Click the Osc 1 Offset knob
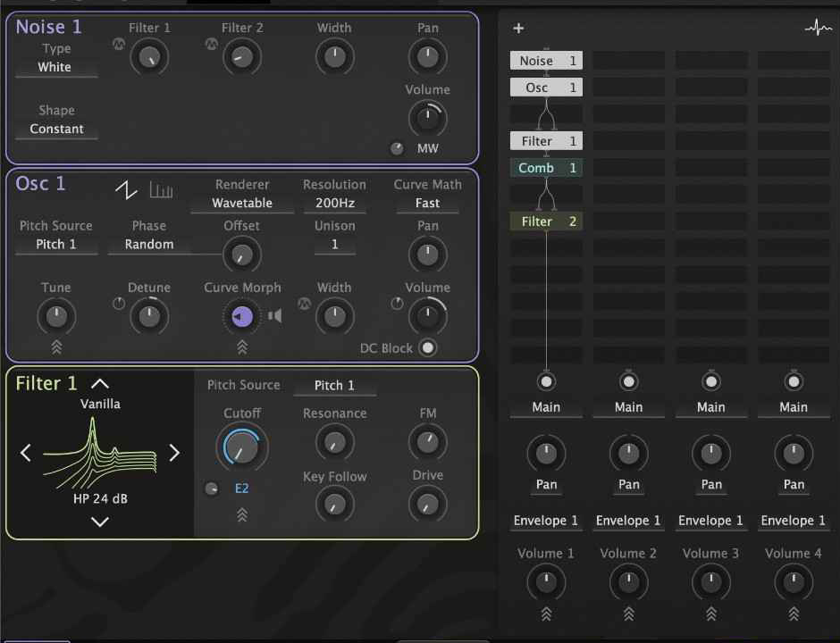 (241, 255)
